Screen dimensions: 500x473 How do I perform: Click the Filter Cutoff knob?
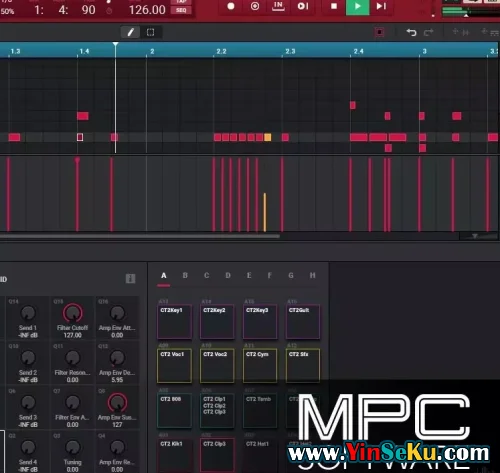[72, 313]
